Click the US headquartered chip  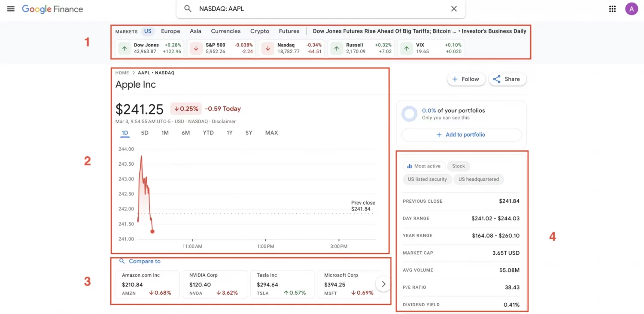pos(479,179)
